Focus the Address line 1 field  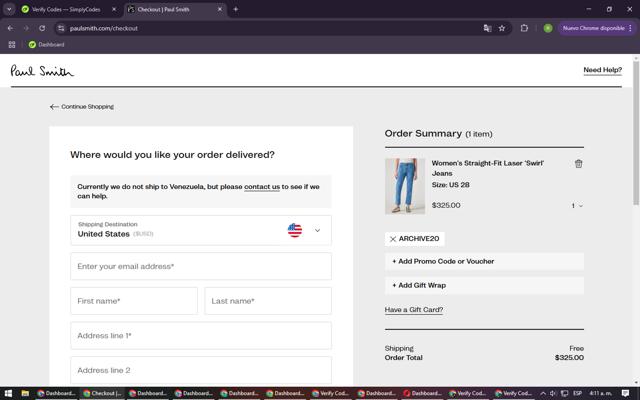coord(201,336)
